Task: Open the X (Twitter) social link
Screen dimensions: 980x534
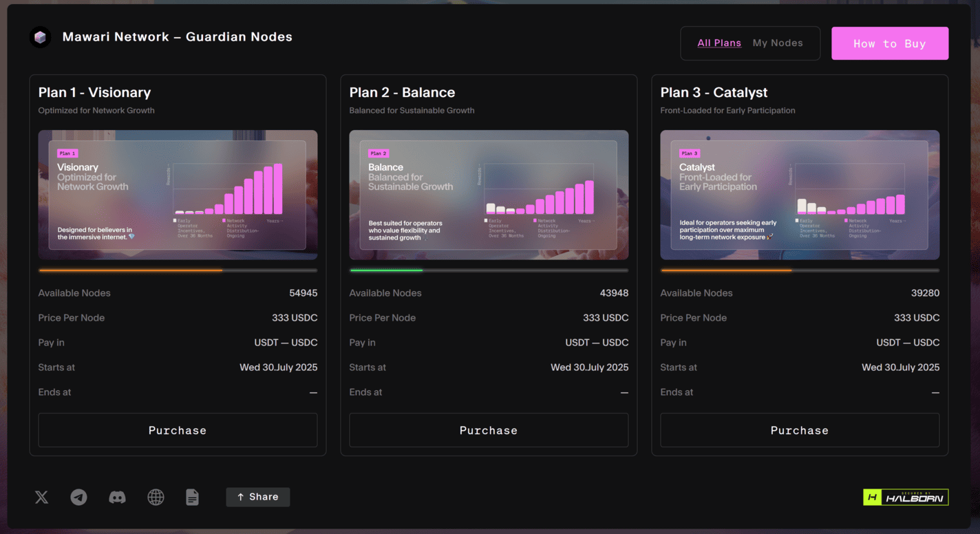Action: [x=42, y=497]
